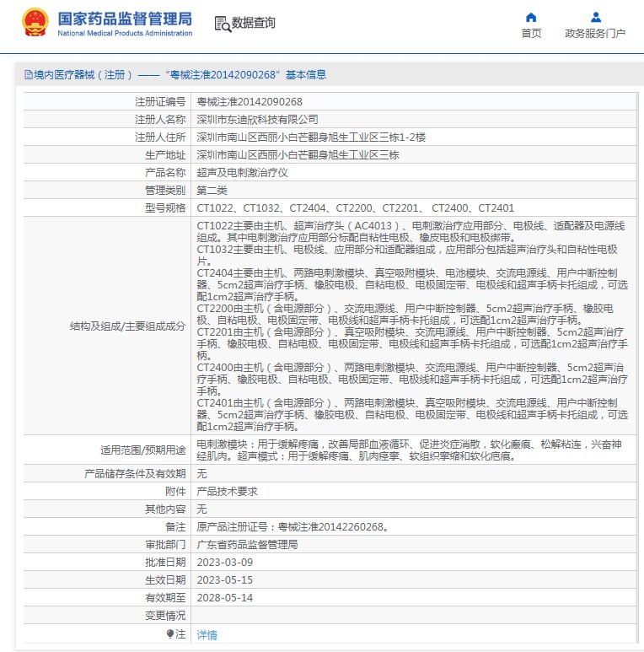Open the 政务服务门户 portal link
Image resolution: width=644 pixels, height=652 pixels.
click(x=595, y=33)
